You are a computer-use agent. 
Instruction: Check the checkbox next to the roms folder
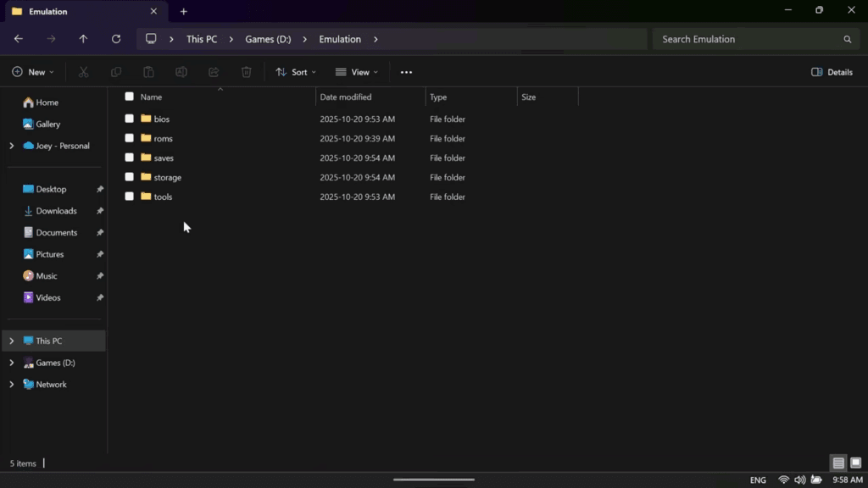(x=130, y=138)
